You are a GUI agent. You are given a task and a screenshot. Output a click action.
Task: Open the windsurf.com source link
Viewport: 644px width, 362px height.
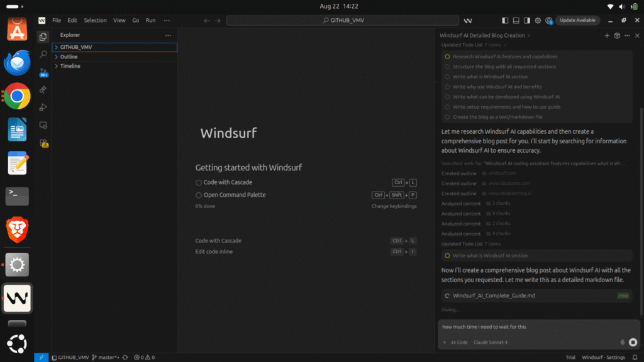(502, 173)
